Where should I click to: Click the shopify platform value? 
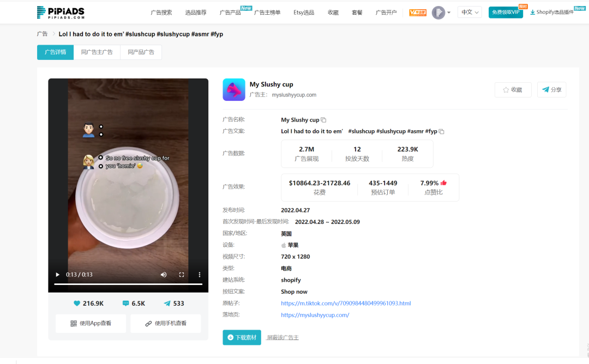tap(291, 280)
